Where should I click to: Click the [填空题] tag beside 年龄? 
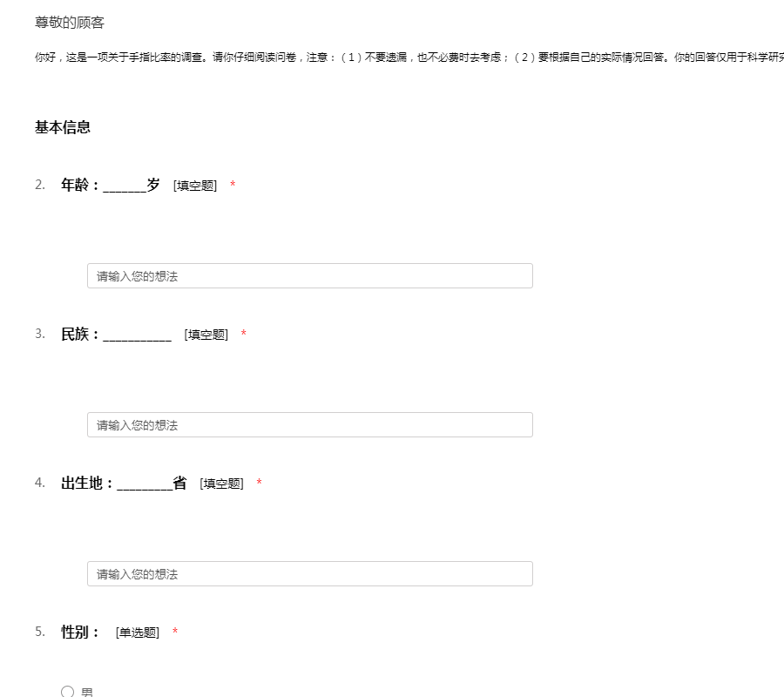pyautogui.click(x=195, y=186)
